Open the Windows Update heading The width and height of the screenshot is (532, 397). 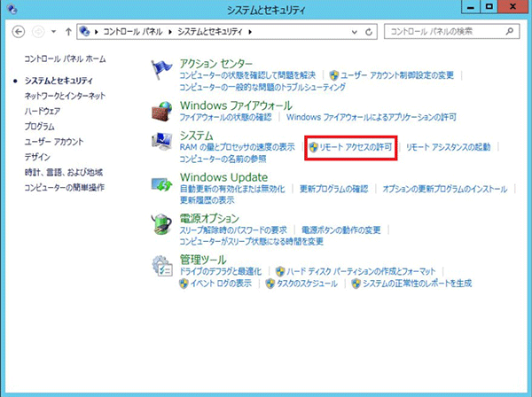click(x=224, y=177)
